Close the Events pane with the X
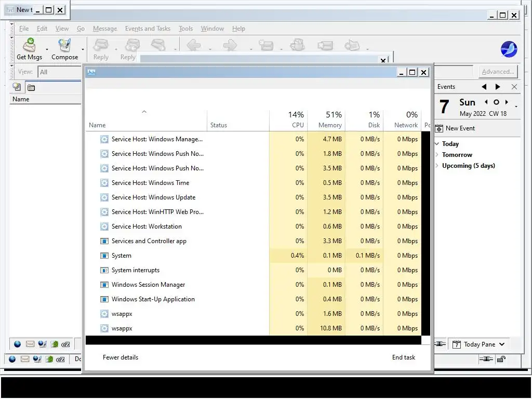Screen dimensions: 532x399 (514, 87)
